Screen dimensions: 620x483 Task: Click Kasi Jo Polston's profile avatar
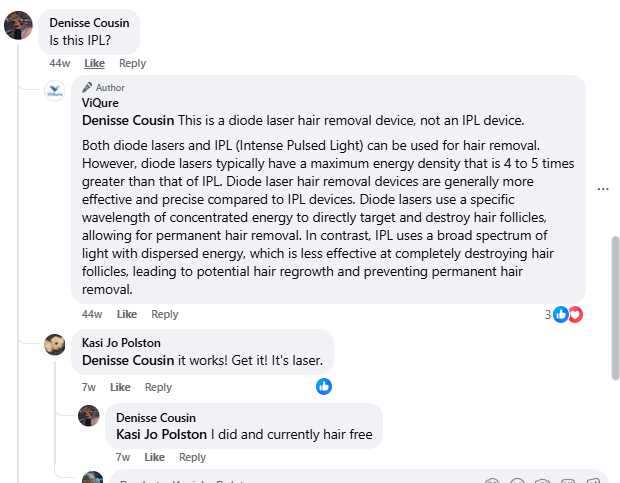55,344
